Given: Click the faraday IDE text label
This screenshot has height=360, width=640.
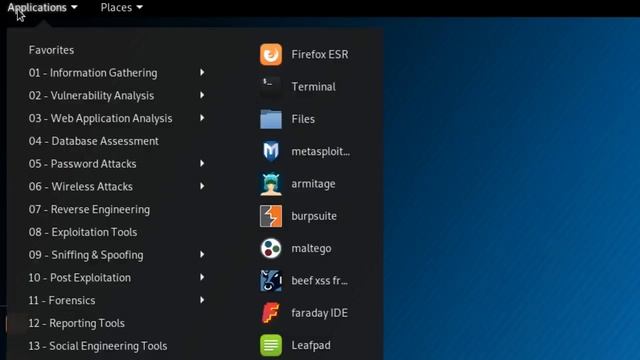Looking at the screenshot, I should click(x=319, y=313).
